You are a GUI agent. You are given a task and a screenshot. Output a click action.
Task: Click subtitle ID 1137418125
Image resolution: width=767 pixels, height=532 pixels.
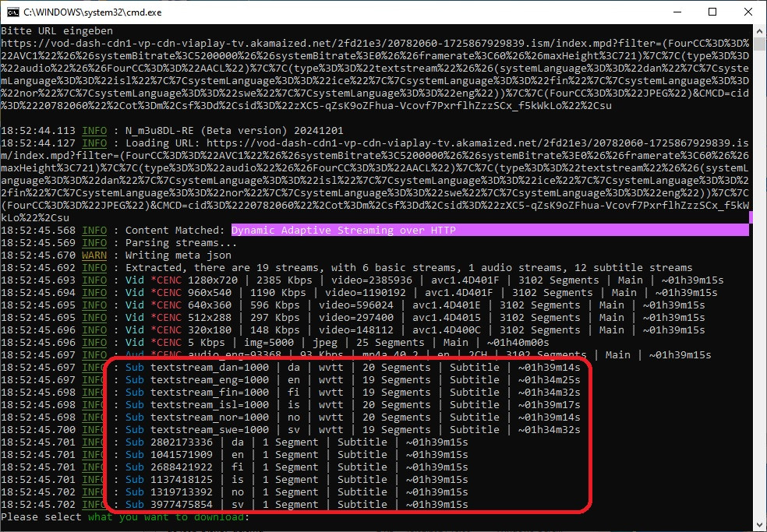pyautogui.click(x=182, y=480)
